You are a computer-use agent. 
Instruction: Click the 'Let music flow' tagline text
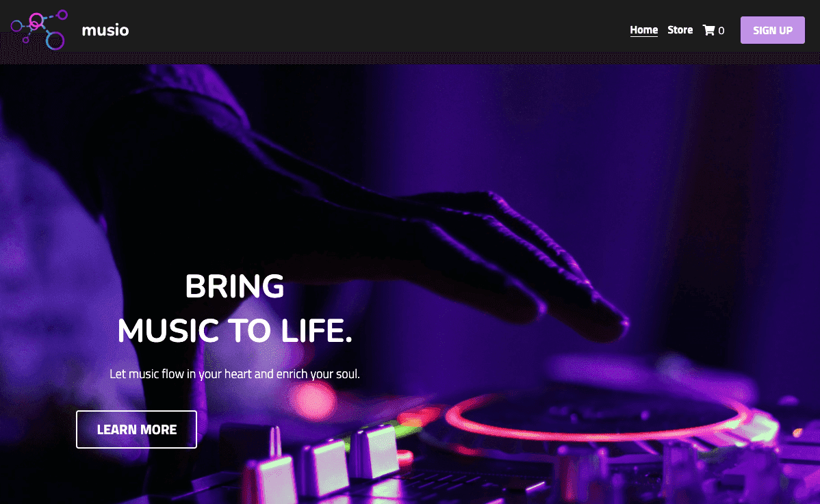[x=234, y=374]
